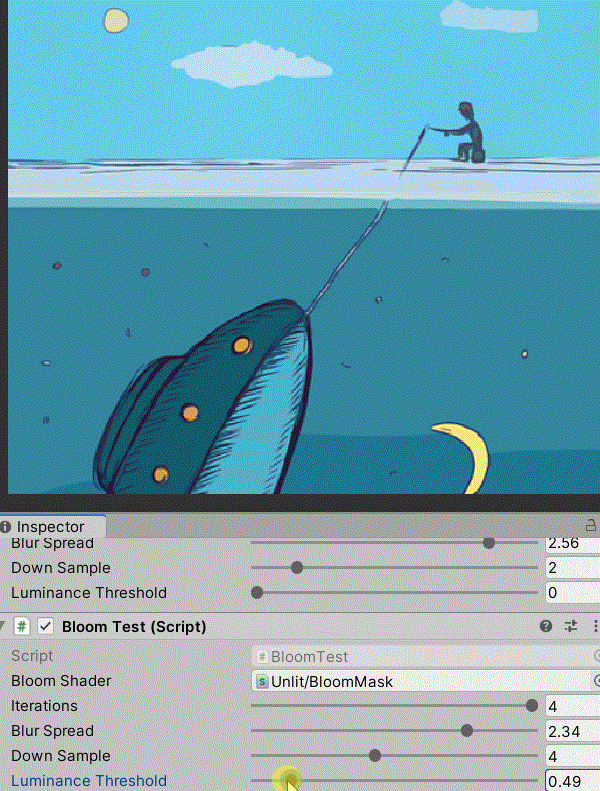
Task: Open the Bloom Shader object picker
Action: tap(596, 682)
